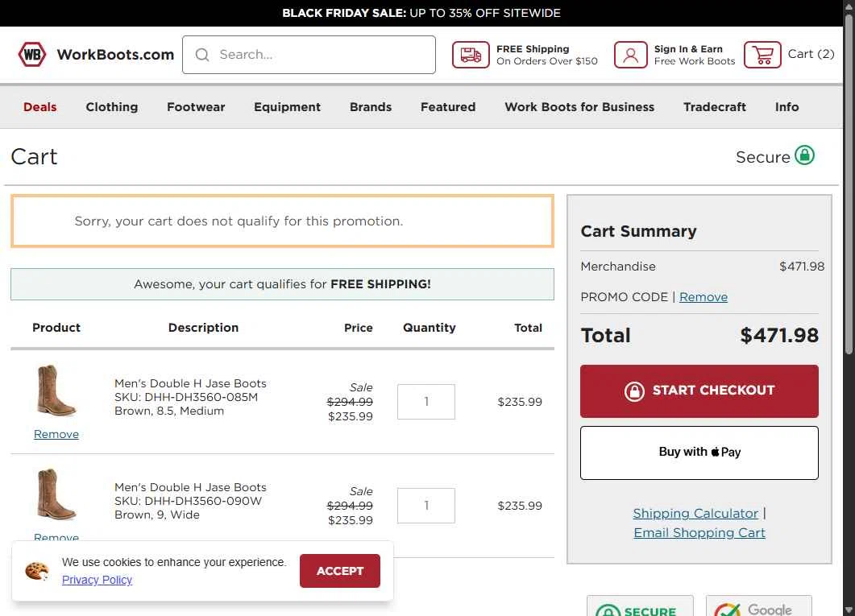Image resolution: width=855 pixels, height=616 pixels.
Task: Open the Shipping Calculator link
Action: pyautogui.click(x=695, y=513)
